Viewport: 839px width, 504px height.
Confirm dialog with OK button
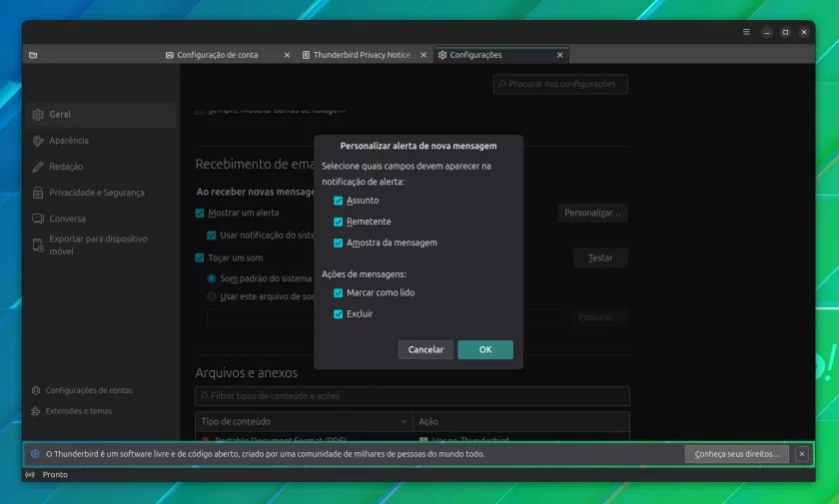(485, 349)
